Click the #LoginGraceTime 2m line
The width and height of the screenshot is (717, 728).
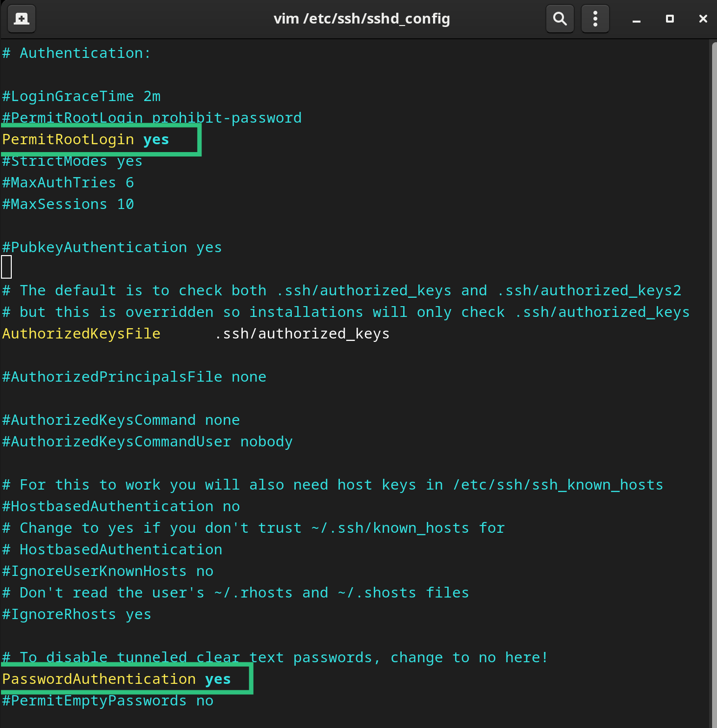(x=81, y=96)
